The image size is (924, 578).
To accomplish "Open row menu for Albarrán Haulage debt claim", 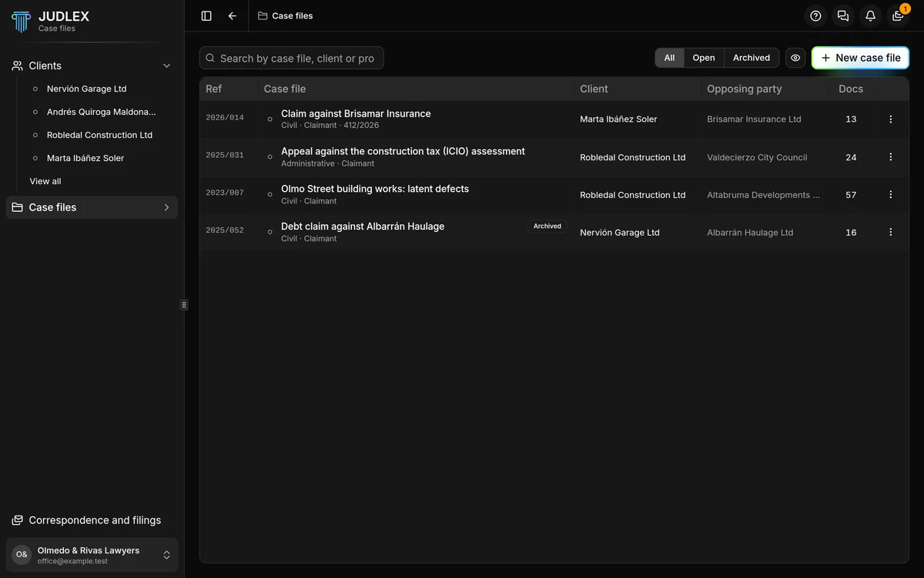I will [891, 232].
